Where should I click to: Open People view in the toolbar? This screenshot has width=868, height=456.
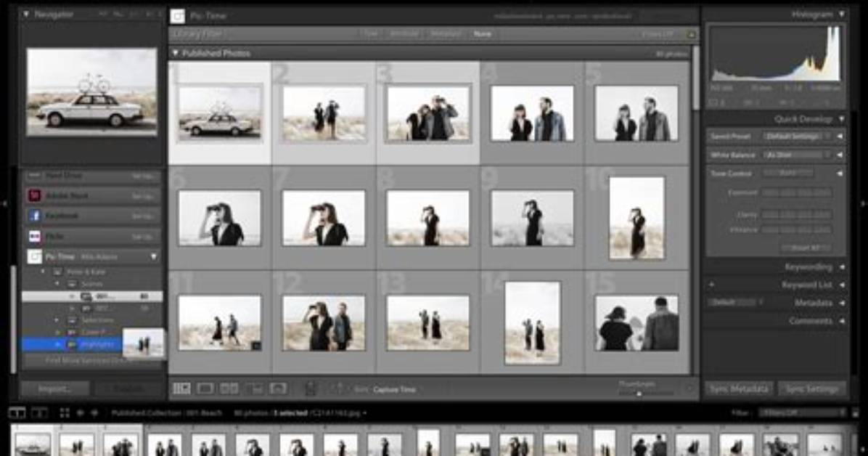click(x=278, y=389)
